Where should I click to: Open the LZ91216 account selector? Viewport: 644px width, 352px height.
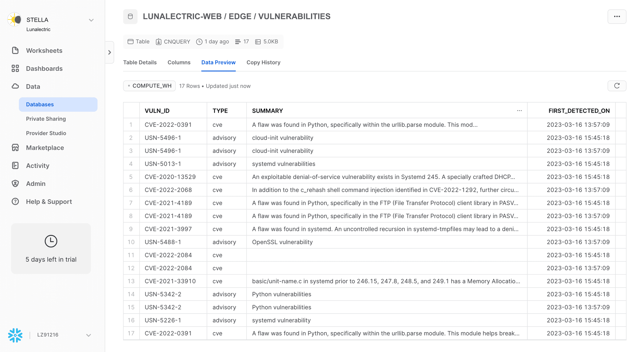(x=88, y=335)
